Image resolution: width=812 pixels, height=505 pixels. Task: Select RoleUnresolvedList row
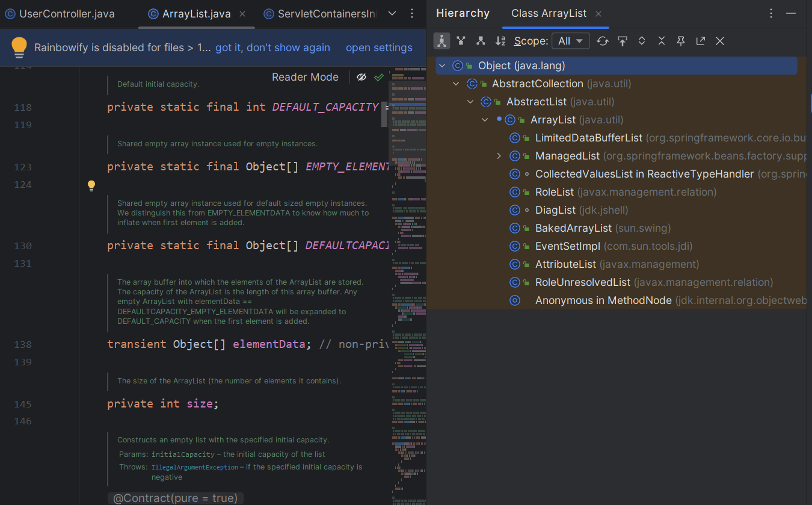click(x=617, y=282)
